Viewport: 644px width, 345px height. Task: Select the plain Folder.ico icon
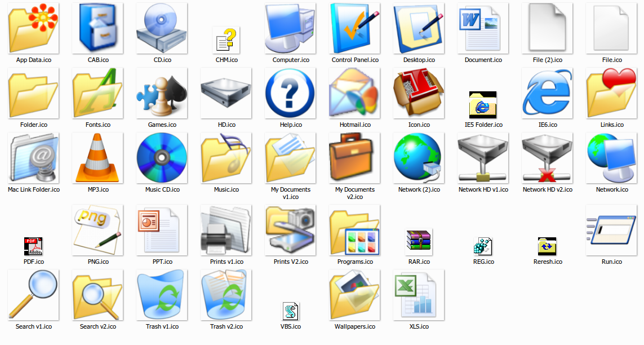tap(33, 93)
